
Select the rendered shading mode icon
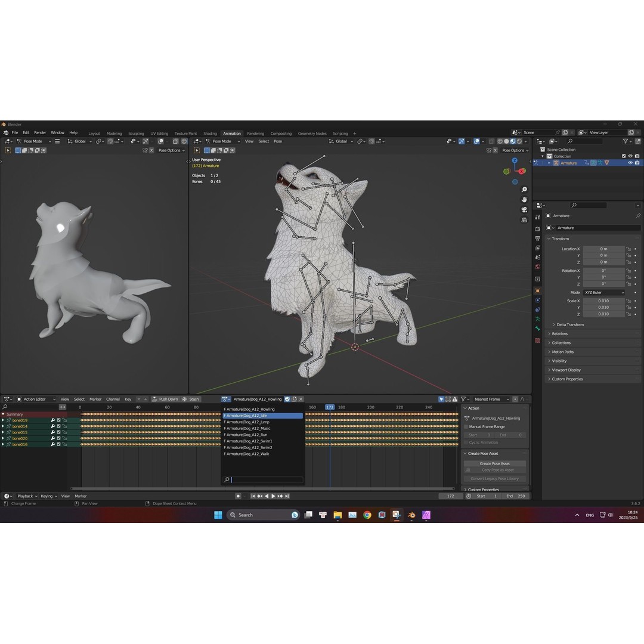519,141
